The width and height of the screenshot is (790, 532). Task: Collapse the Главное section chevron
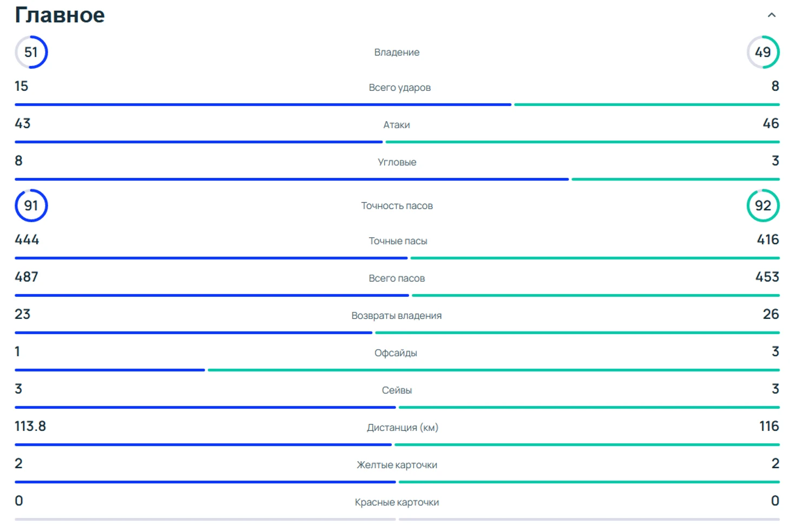pos(772,15)
